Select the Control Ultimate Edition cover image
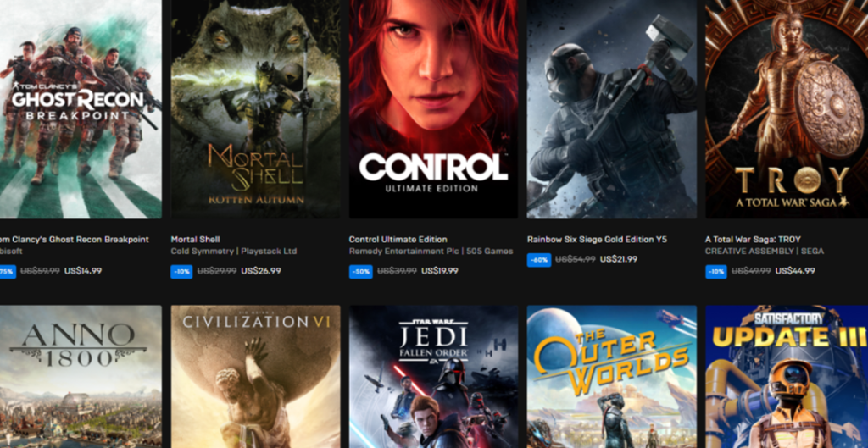This screenshot has width=868, height=448. click(x=433, y=109)
